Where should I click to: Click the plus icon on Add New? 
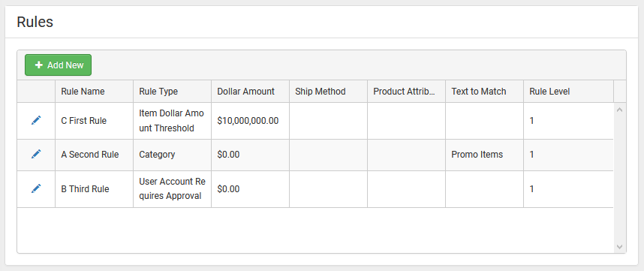point(39,65)
